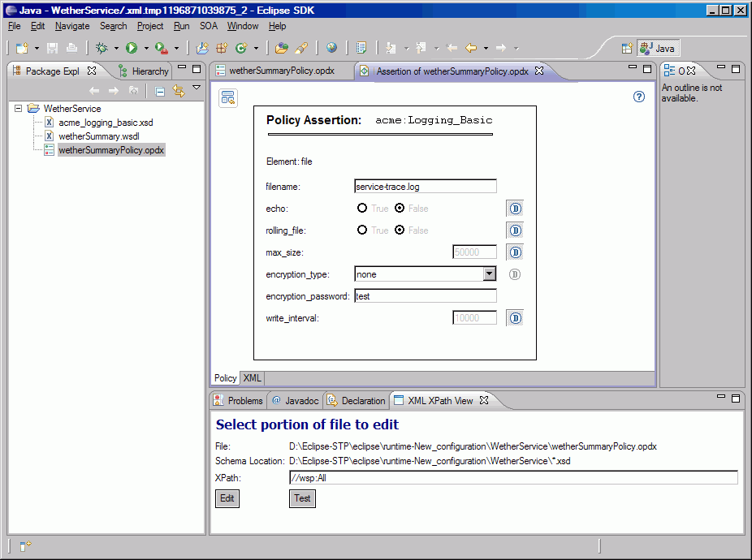The width and height of the screenshot is (752, 560).
Task: Click the Test button
Action: point(302,498)
